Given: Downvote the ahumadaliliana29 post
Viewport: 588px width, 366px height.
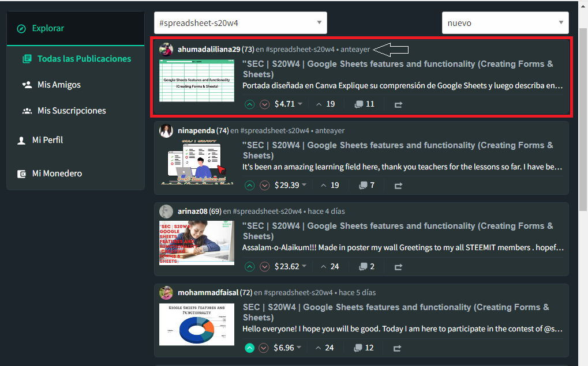Looking at the screenshot, I should (x=265, y=104).
